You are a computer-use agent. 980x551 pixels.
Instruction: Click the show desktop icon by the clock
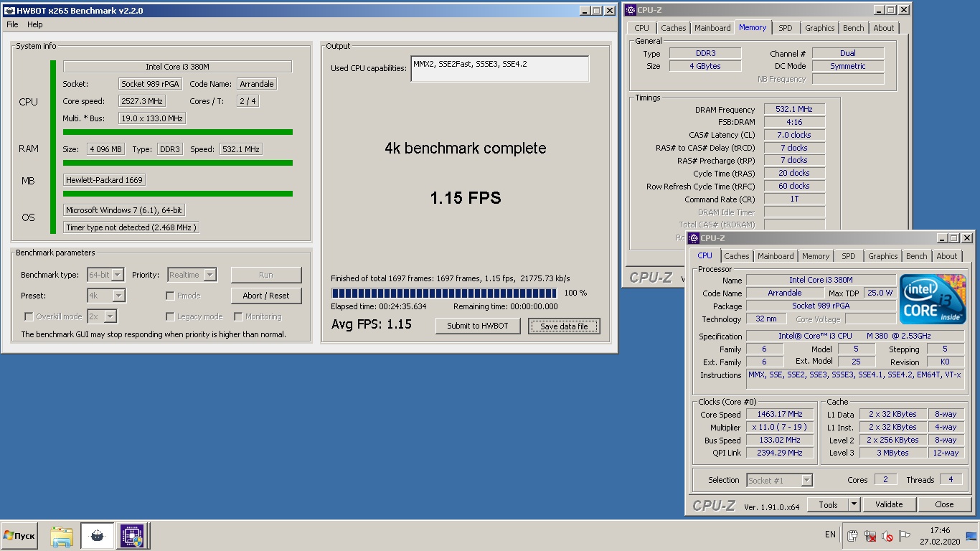tap(972, 535)
